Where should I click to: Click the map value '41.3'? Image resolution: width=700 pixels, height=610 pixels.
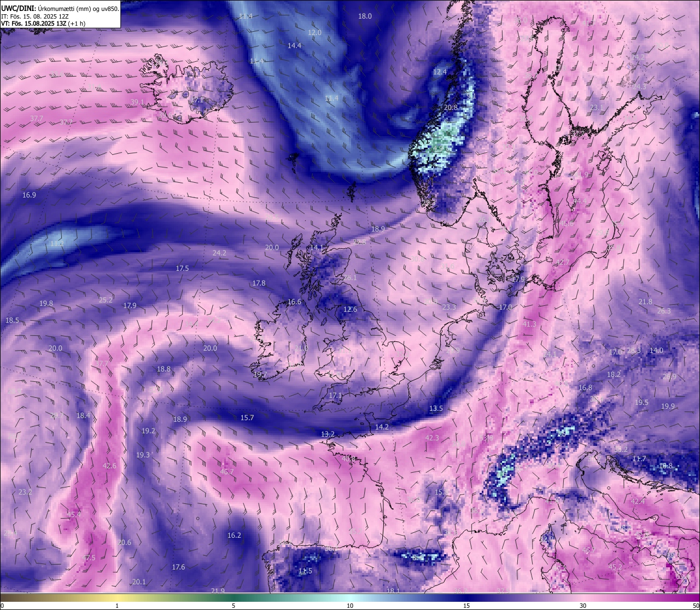(529, 324)
